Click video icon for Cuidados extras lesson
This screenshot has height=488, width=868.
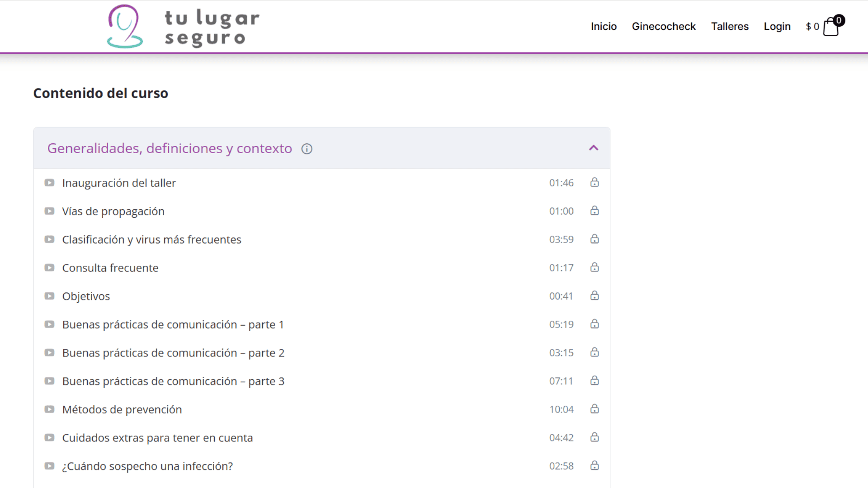coord(49,437)
